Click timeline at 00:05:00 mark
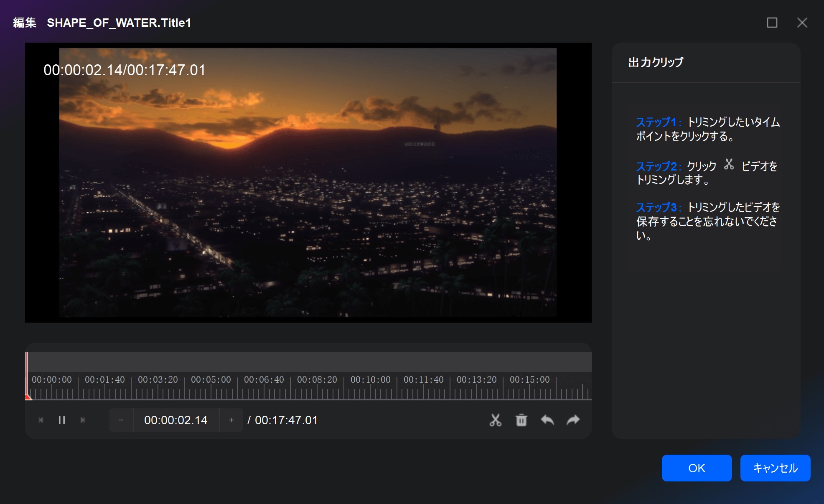The width and height of the screenshot is (824, 504). coord(211,380)
